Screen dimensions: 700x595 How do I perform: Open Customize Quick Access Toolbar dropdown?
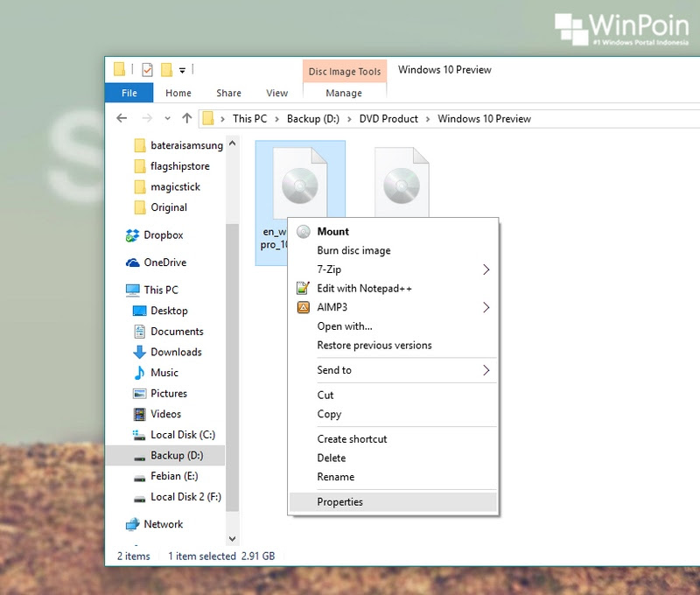(x=182, y=70)
